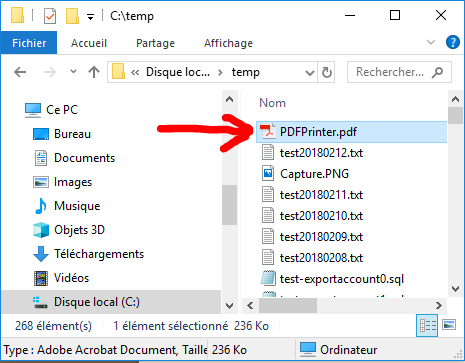This screenshot has width=465, height=363.
Task: Click the New folder quick access icon
Action: pyautogui.click(x=72, y=16)
